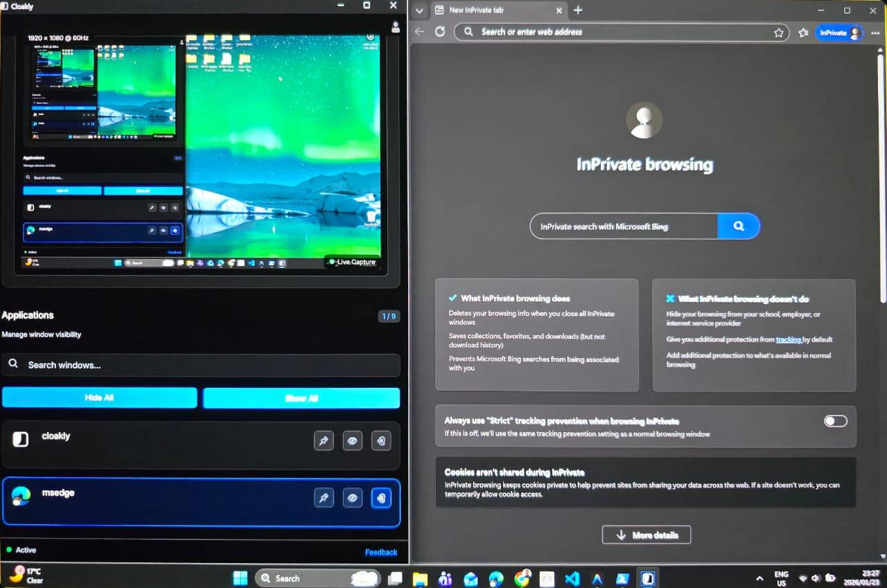Toggle cloakly visibility eye icon
This screenshot has width=887, height=588.
tap(353, 440)
